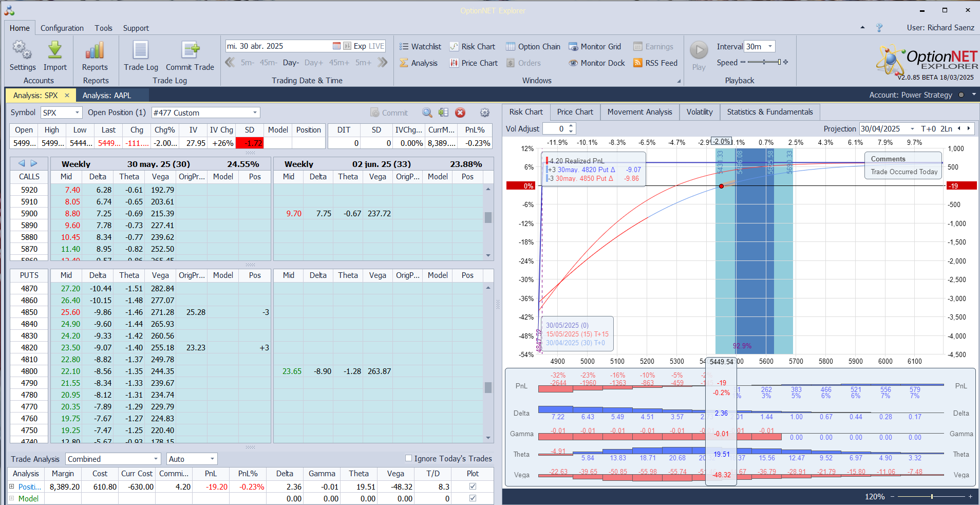
Task: Switch to the Configuration ribbon tab
Action: (62, 28)
